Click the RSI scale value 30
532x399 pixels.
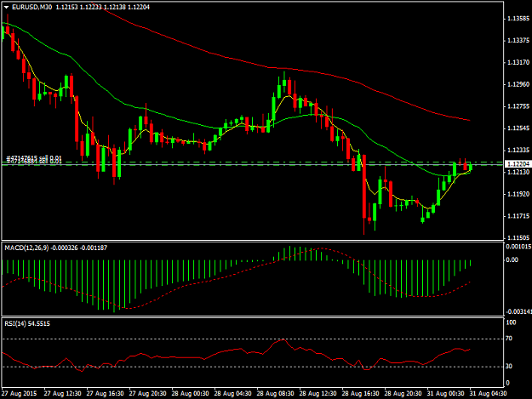pos(509,366)
